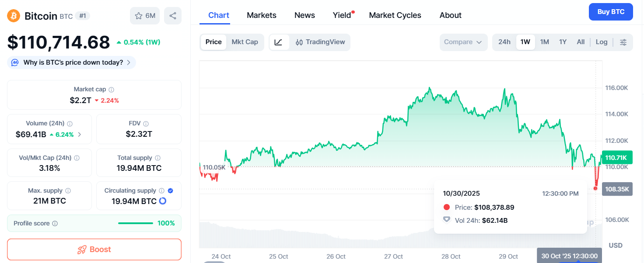Switch chart to TradingView mode
The image size is (644, 263).
[x=320, y=42]
